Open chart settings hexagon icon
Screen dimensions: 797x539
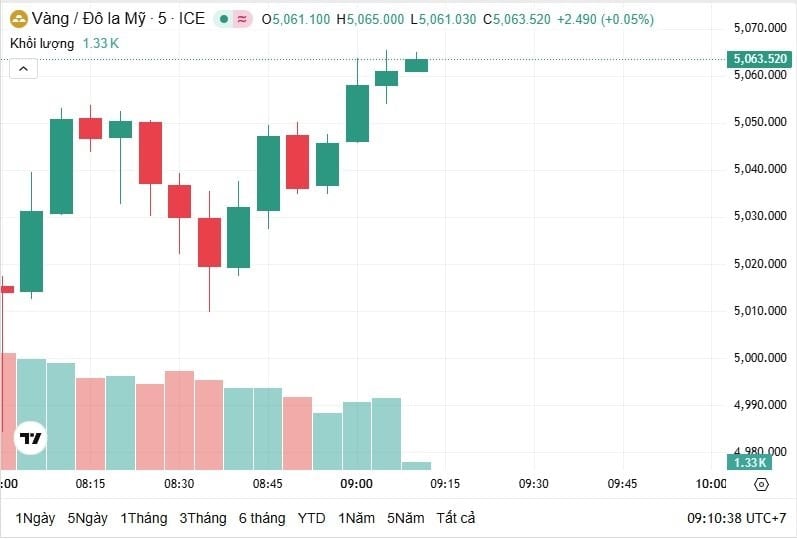pos(761,485)
